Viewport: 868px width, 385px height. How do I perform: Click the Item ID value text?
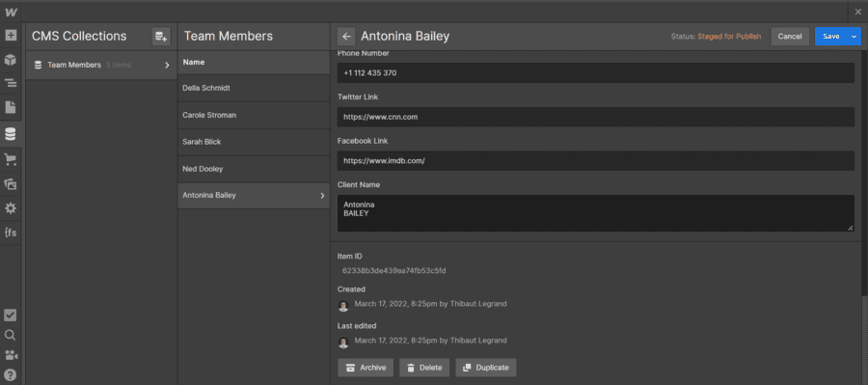394,271
